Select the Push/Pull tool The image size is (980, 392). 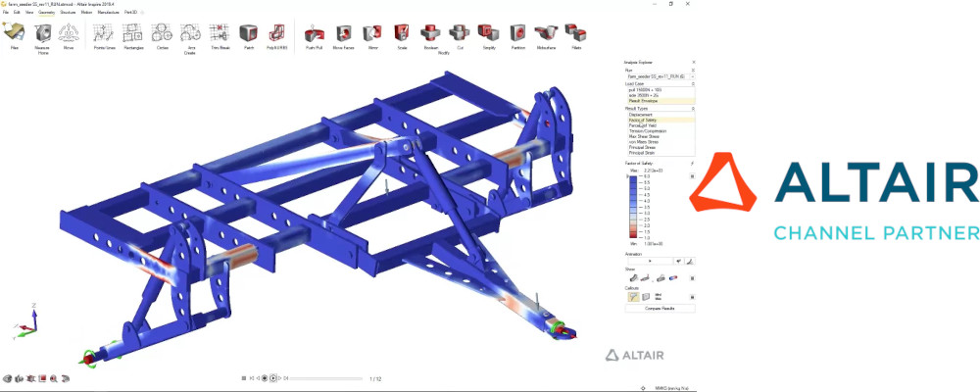314,32
